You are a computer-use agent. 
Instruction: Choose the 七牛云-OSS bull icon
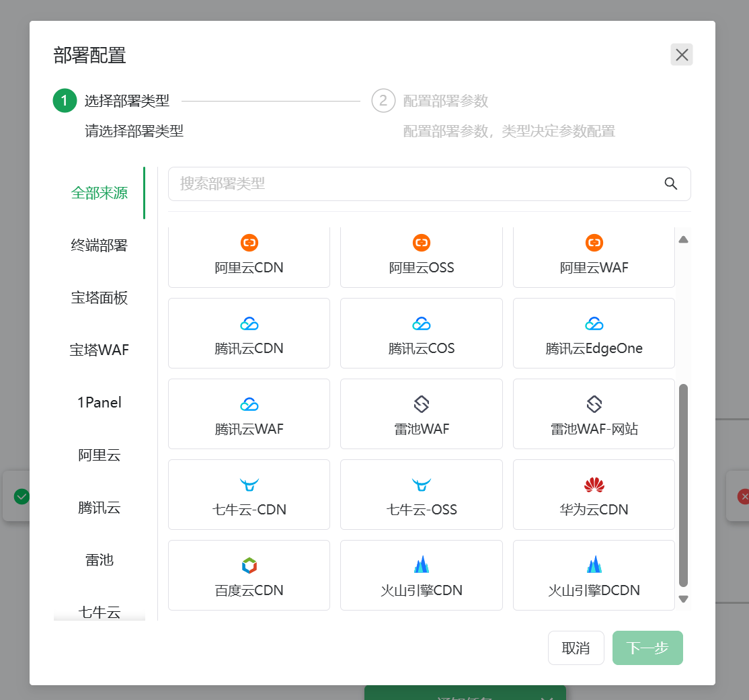click(422, 485)
